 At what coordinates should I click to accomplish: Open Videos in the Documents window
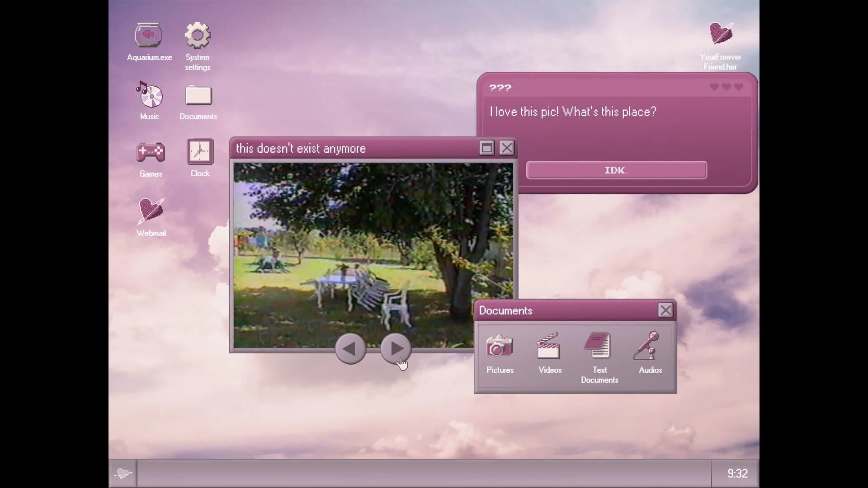point(549,346)
